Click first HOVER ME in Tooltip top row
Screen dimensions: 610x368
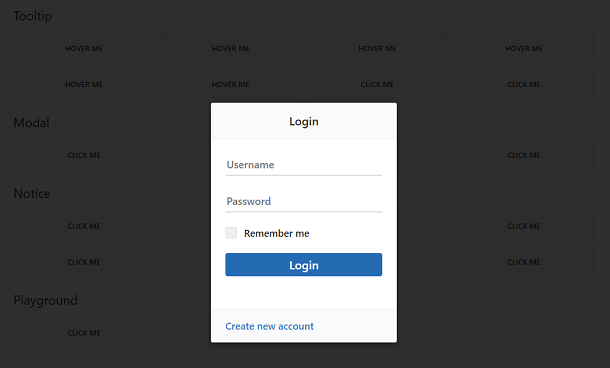84,48
